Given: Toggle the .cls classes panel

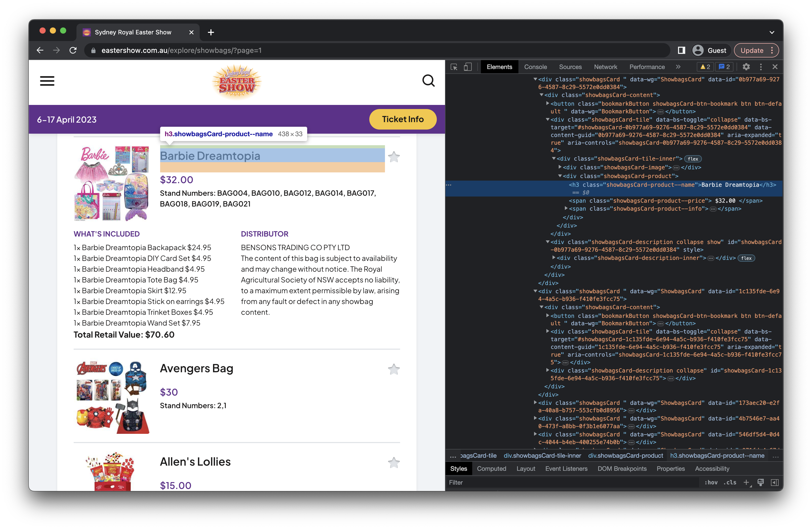Looking at the screenshot, I should tap(730, 482).
